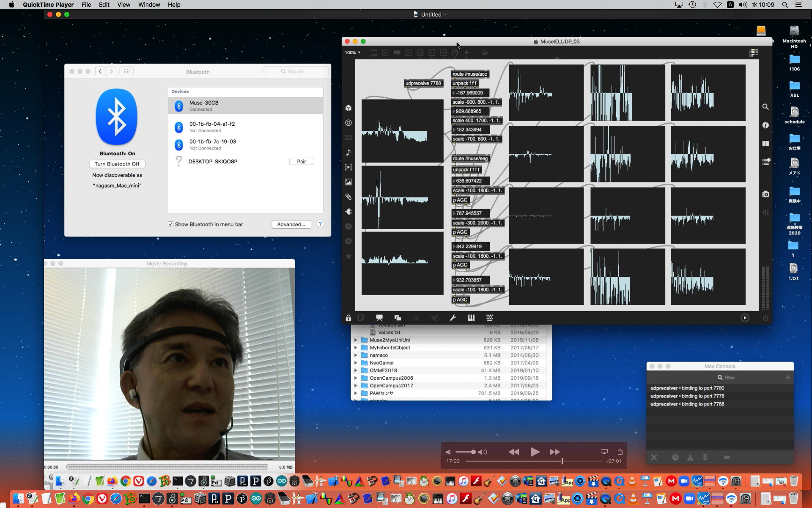Click the camera snapshots icon
The width and height of the screenshot is (812, 508).
765,194
